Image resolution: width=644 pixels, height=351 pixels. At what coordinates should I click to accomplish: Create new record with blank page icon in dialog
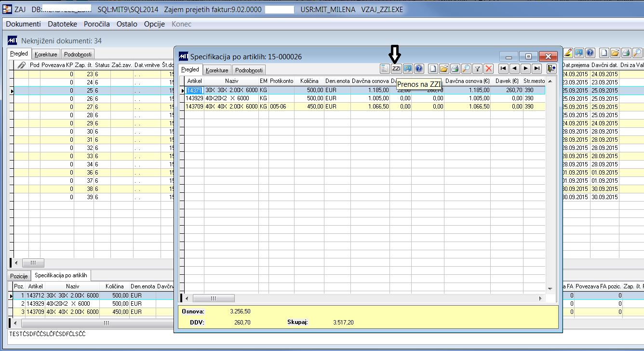tap(433, 69)
